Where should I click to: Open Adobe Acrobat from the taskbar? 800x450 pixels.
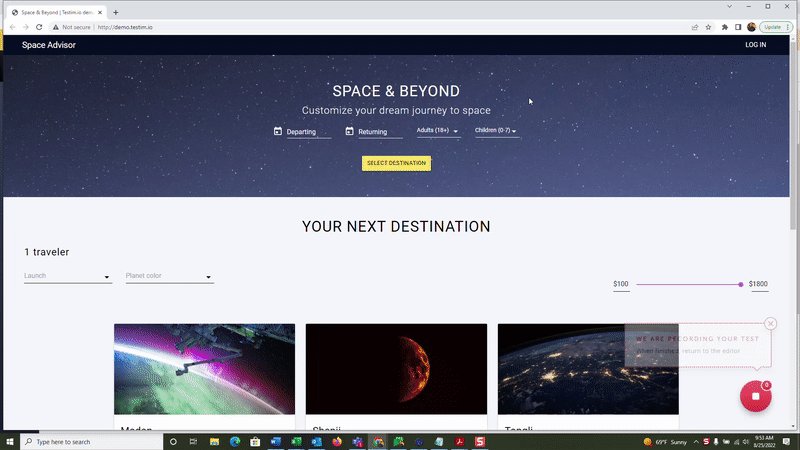point(459,441)
